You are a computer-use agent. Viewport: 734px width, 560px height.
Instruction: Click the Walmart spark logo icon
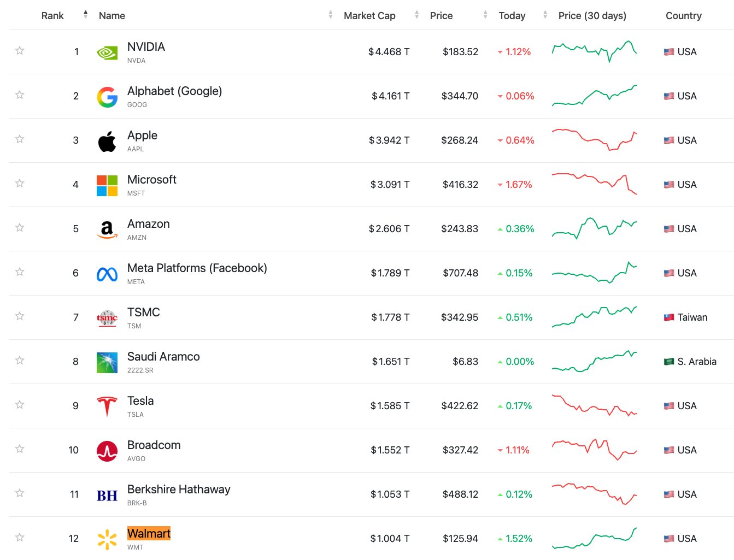107,539
